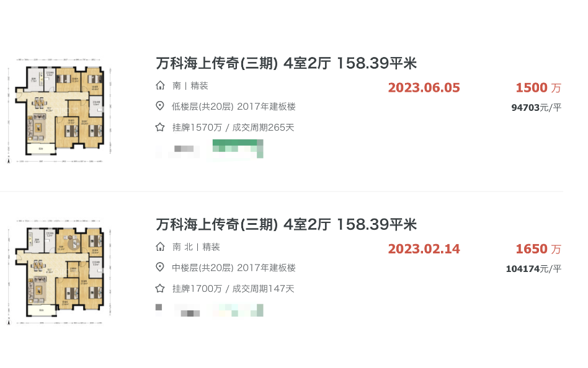
Task: Click star icon beside 挂牌1570万
Action: (x=160, y=127)
